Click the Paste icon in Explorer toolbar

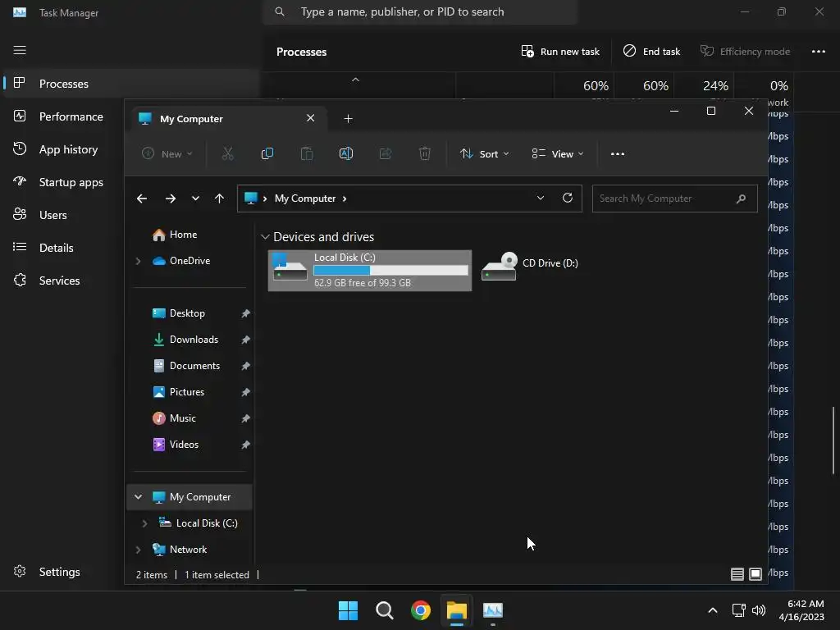[307, 153]
